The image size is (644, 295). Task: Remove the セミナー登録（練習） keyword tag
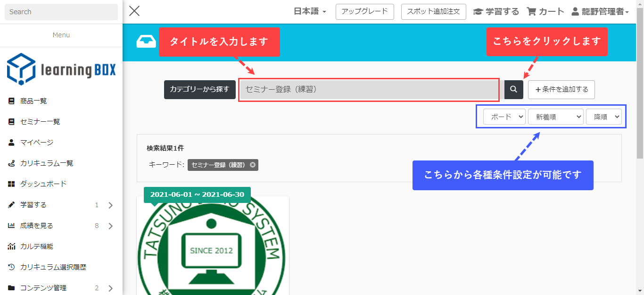(253, 165)
